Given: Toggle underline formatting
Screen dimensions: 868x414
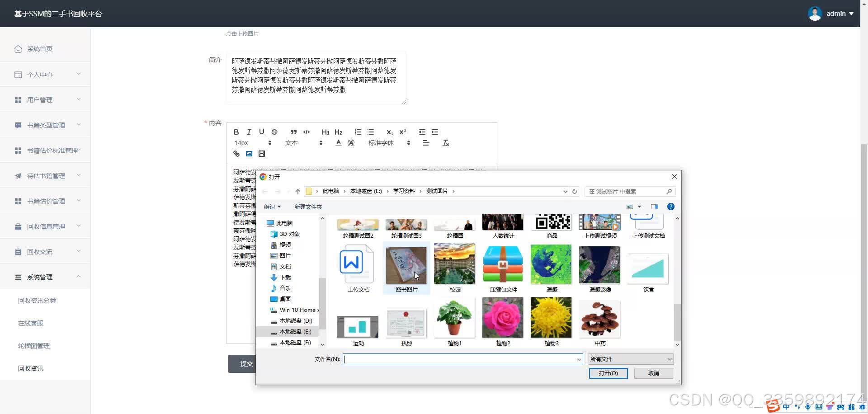Looking at the screenshot, I should coord(261,132).
